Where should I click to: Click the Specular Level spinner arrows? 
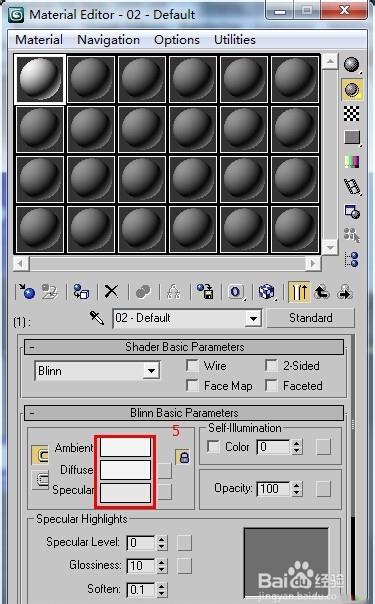(162, 543)
